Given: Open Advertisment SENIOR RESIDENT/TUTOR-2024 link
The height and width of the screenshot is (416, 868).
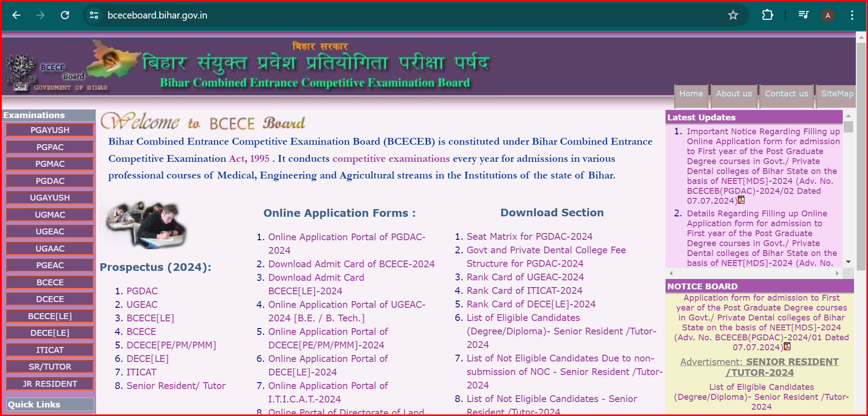Looking at the screenshot, I should pos(759,367).
